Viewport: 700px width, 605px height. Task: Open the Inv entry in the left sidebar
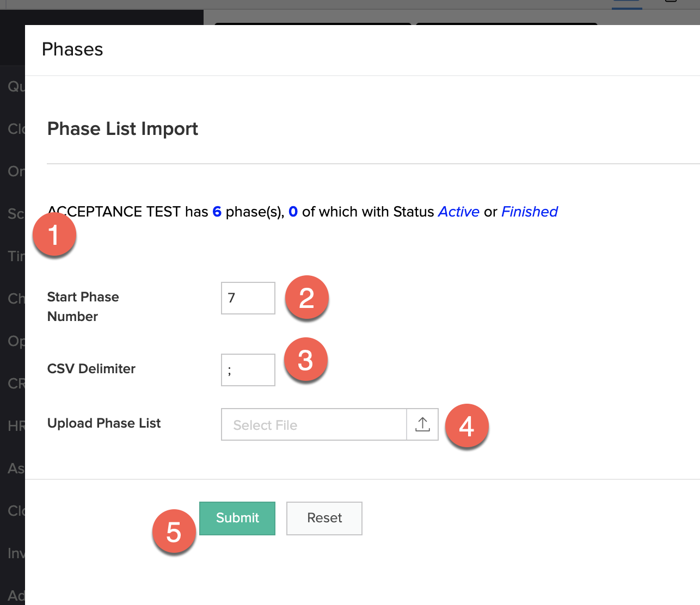(x=15, y=553)
